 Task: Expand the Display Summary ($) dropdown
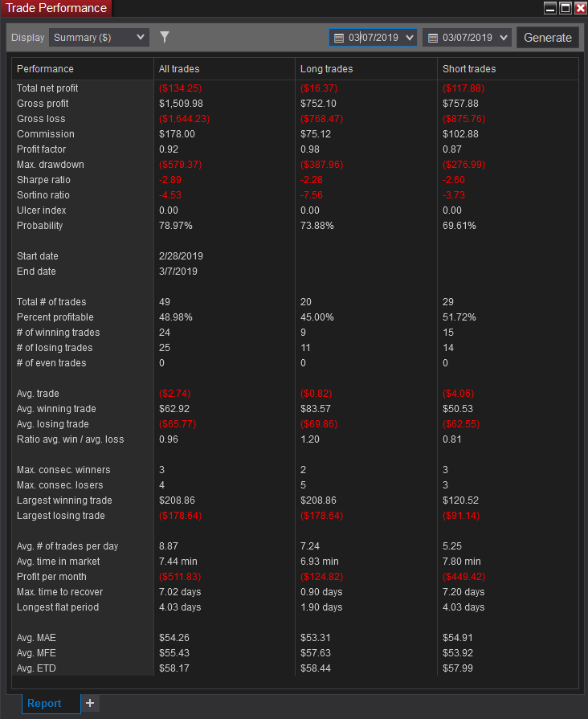click(x=99, y=38)
